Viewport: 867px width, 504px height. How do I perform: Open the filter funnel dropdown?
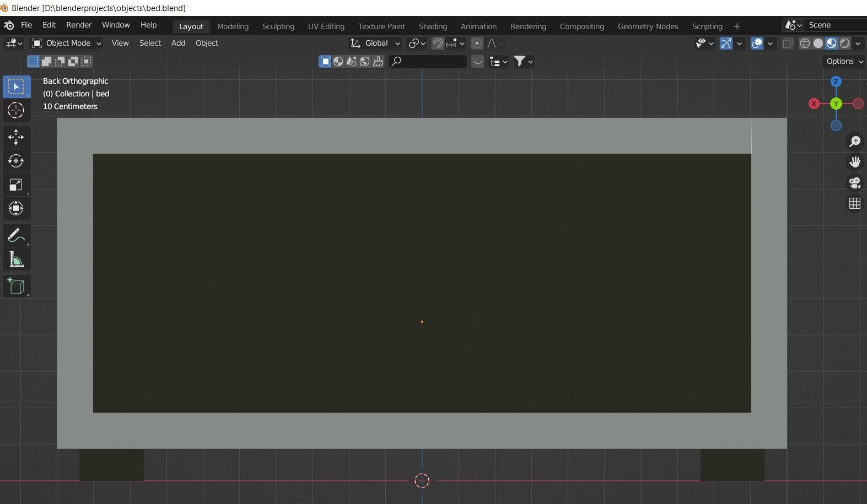(x=524, y=61)
